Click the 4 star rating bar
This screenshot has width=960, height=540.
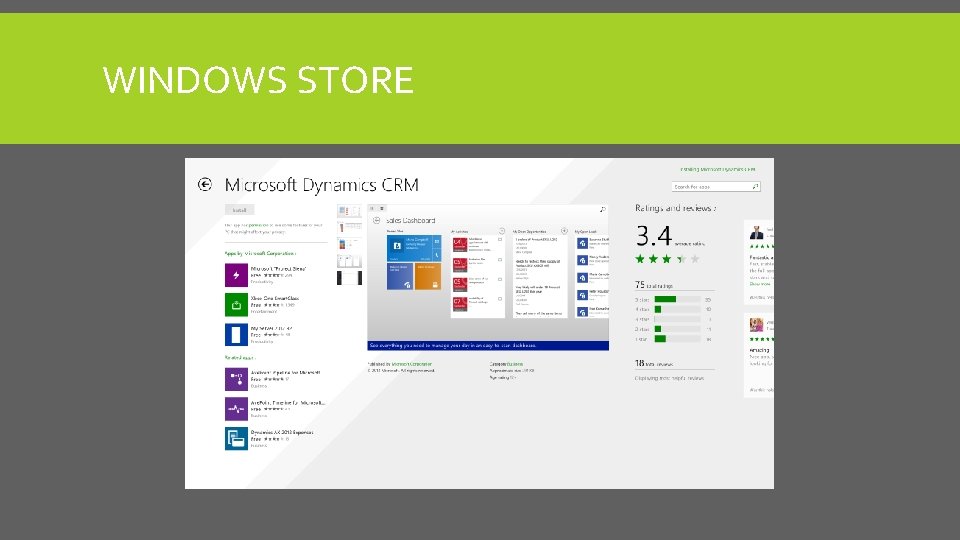pos(677,309)
